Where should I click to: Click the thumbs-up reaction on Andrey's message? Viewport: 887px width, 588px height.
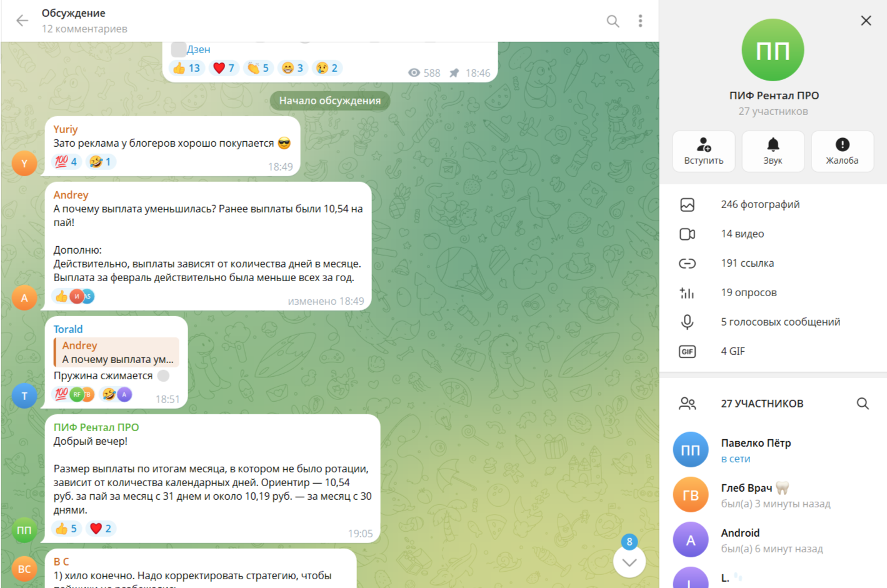[x=74, y=296]
